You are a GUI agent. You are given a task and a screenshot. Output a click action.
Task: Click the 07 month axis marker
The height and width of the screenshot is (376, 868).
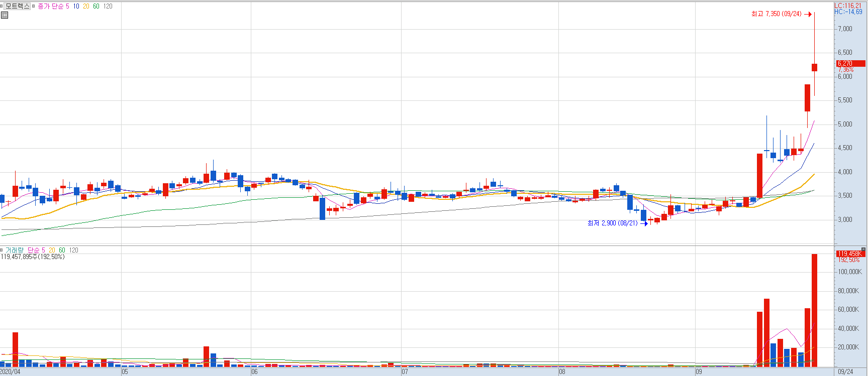pos(405,372)
